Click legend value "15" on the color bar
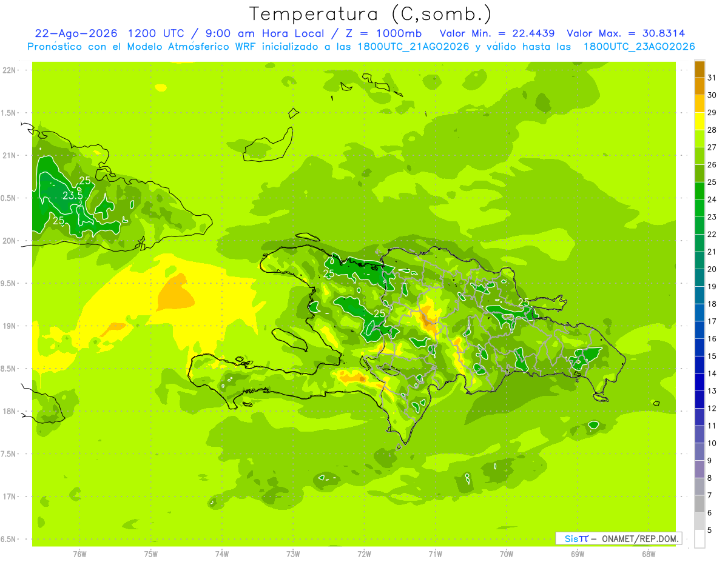 point(712,356)
